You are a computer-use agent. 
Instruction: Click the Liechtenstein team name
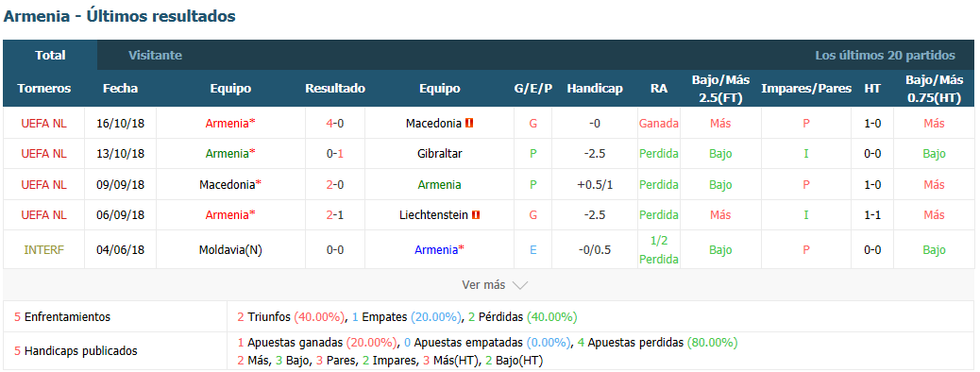point(433,215)
